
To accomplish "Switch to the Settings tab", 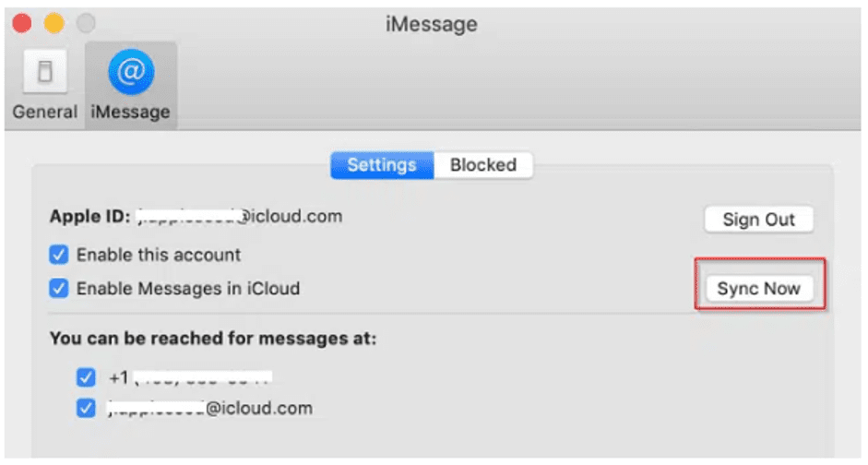I will (382, 165).
